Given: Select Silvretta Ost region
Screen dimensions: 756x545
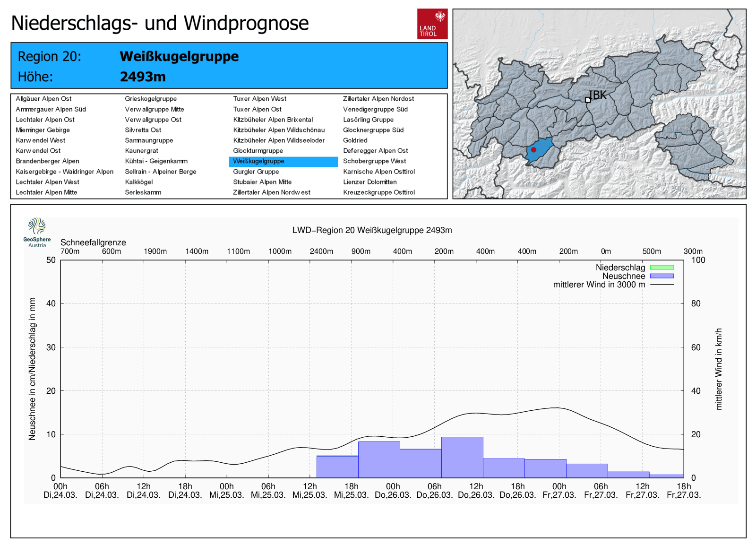Looking at the screenshot, I should [x=143, y=130].
